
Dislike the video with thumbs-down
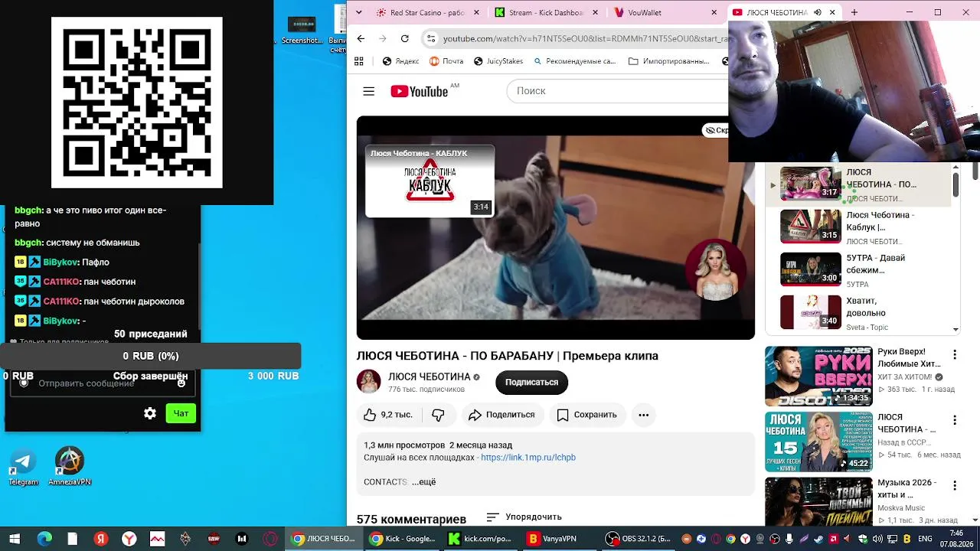click(x=438, y=415)
